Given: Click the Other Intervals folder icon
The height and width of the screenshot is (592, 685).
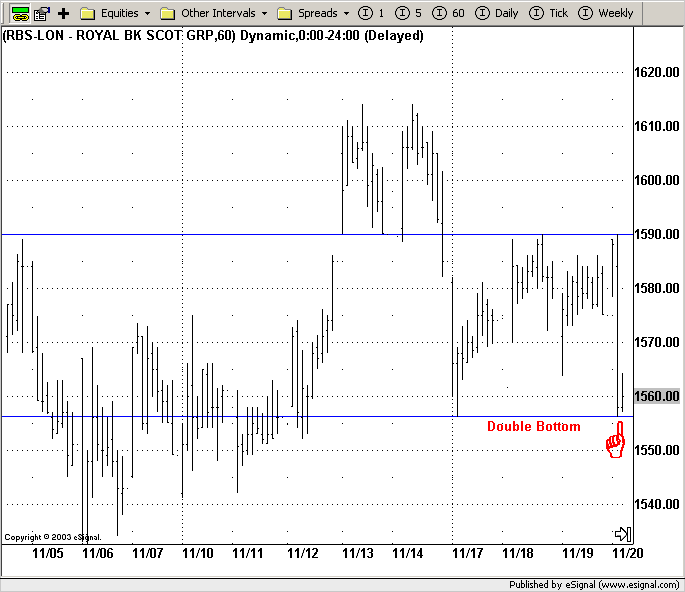Looking at the screenshot, I should point(167,14).
